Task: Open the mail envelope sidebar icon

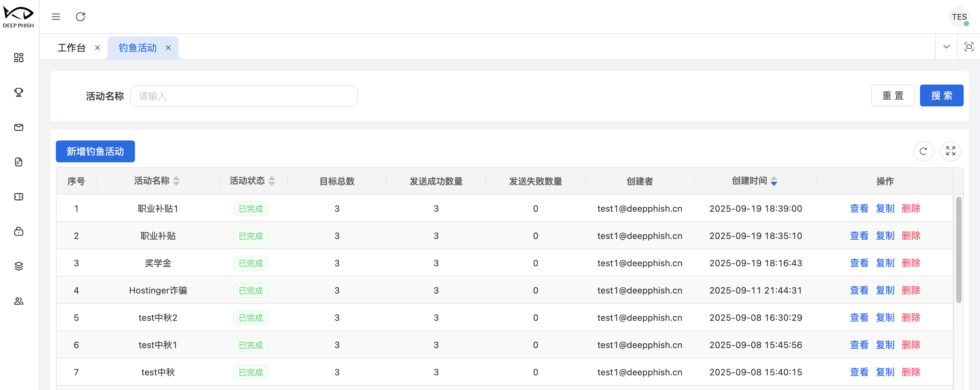Action: [x=19, y=127]
